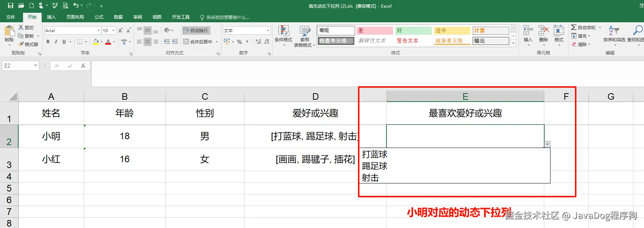Increase decimal places
The height and width of the screenshot is (228, 644).
tap(259, 42)
